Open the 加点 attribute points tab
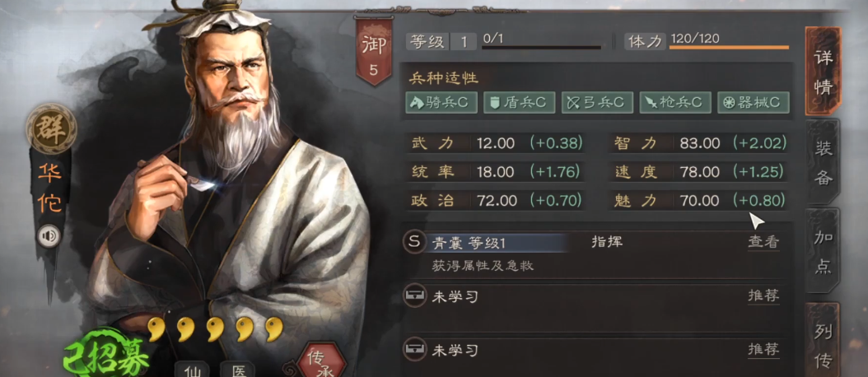Image resolution: width=868 pixels, height=377 pixels. (824, 252)
